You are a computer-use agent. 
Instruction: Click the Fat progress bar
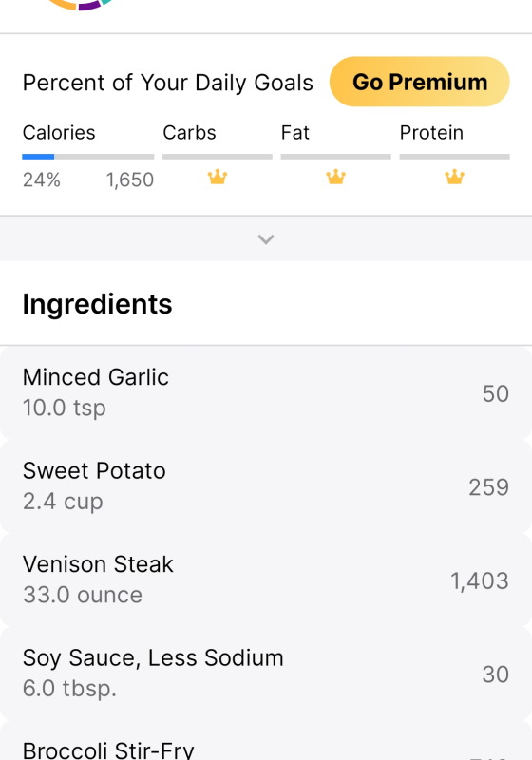[x=335, y=157]
